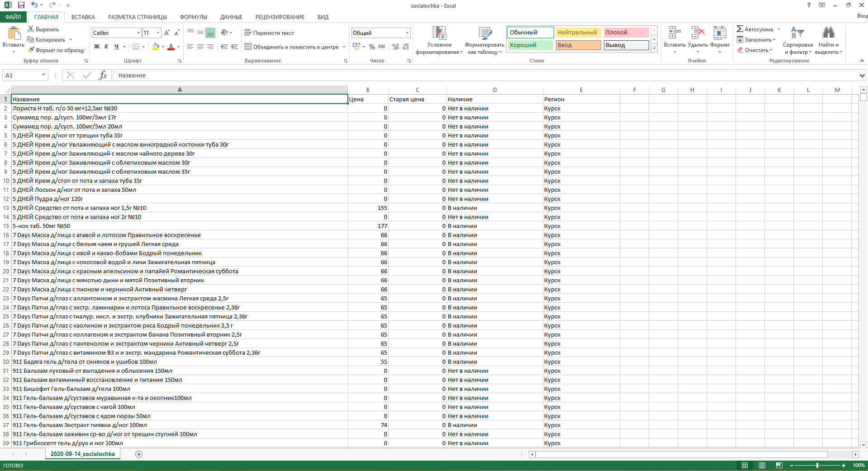Switch to ВСТАВКА tab
The width and height of the screenshot is (868, 471).
(83, 17)
